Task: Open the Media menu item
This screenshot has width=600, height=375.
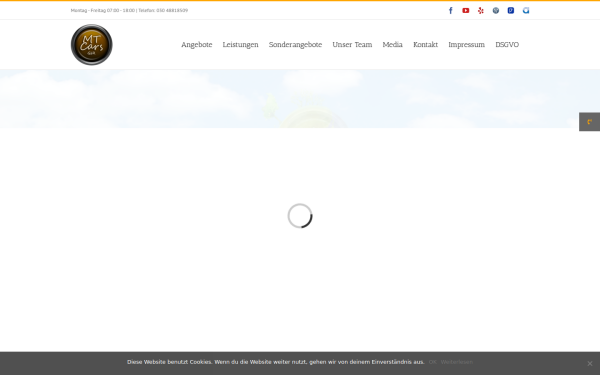Action: tap(393, 45)
